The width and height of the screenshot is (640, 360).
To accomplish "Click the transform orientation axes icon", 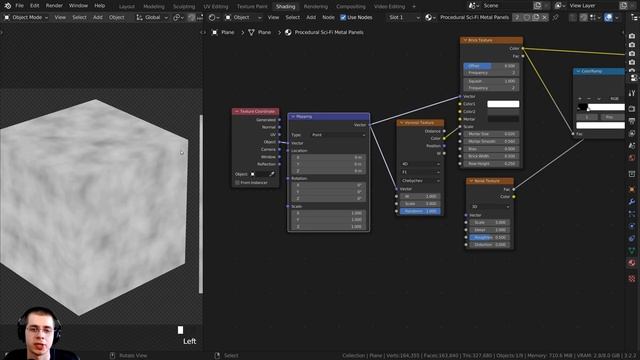I will coord(140,18).
